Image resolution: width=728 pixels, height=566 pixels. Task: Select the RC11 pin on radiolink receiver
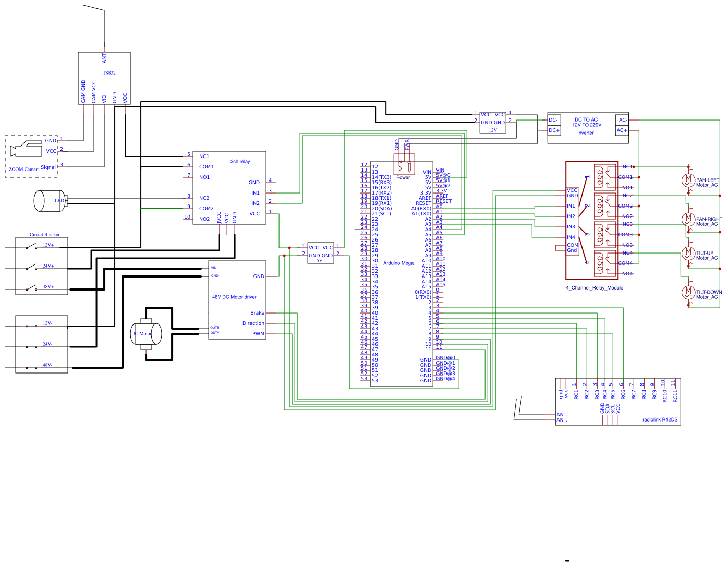tap(675, 395)
